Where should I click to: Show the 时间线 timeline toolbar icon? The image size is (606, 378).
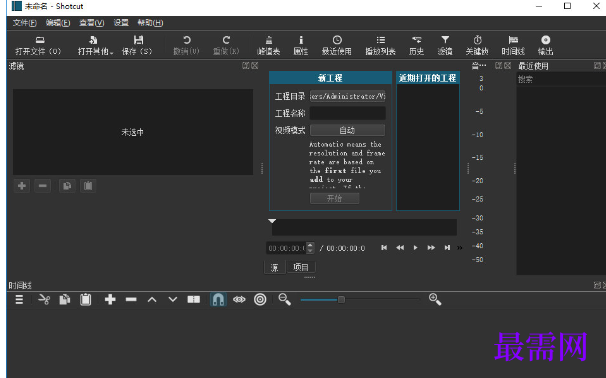(513, 45)
